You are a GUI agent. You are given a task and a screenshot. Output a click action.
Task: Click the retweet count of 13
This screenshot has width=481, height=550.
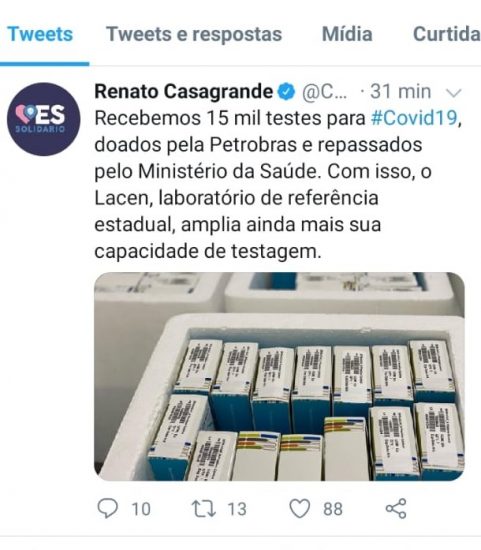click(x=237, y=509)
